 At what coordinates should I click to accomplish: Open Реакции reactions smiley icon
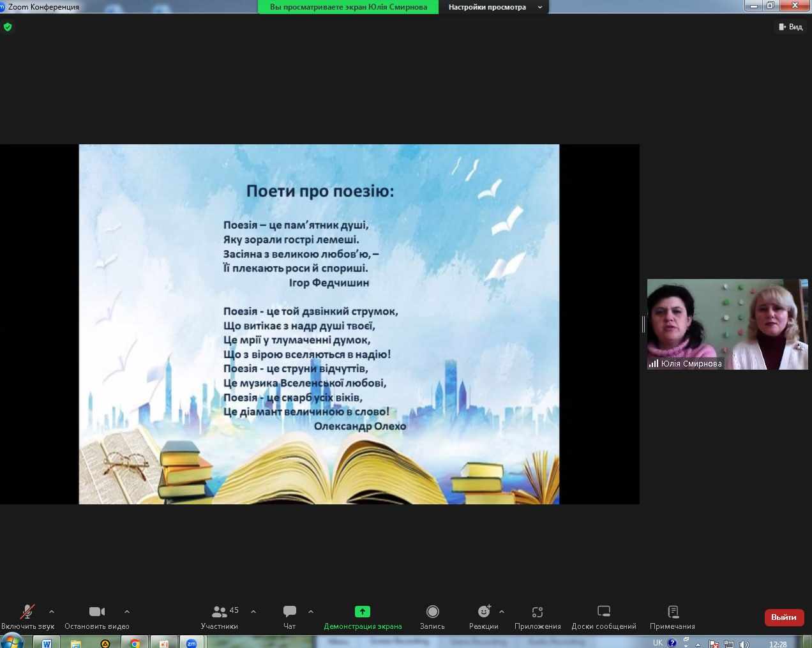(x=484, y=612)
